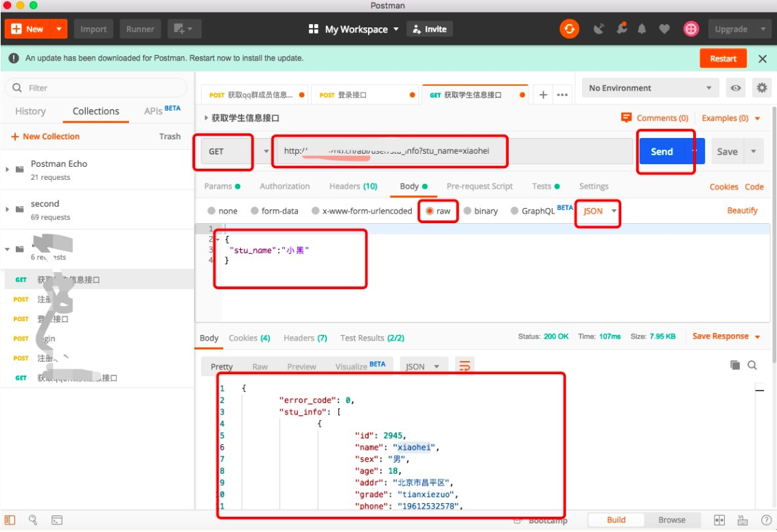Click the Restart update button
This screenshot has height=532, width=777.
pos(723,58)
